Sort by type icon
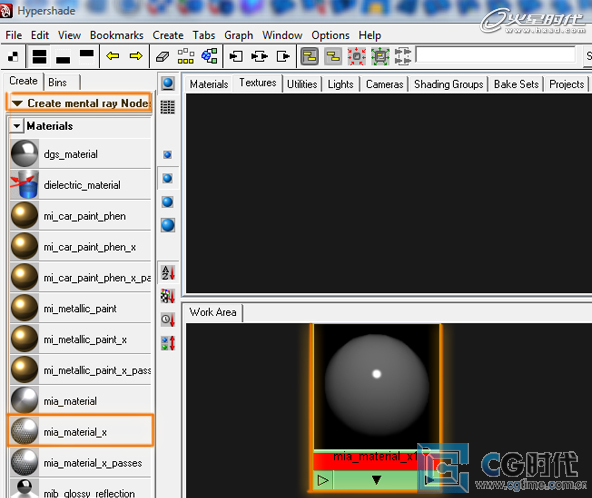 point(168,296)
